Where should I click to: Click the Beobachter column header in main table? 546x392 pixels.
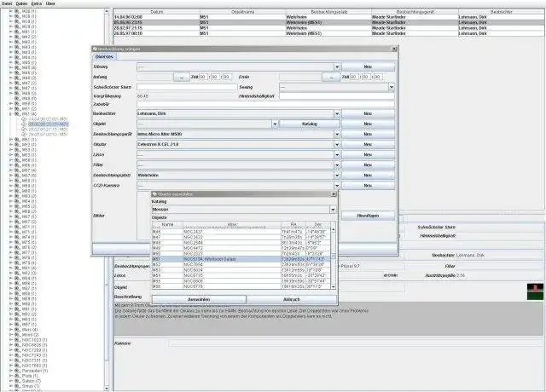point(501,12)
